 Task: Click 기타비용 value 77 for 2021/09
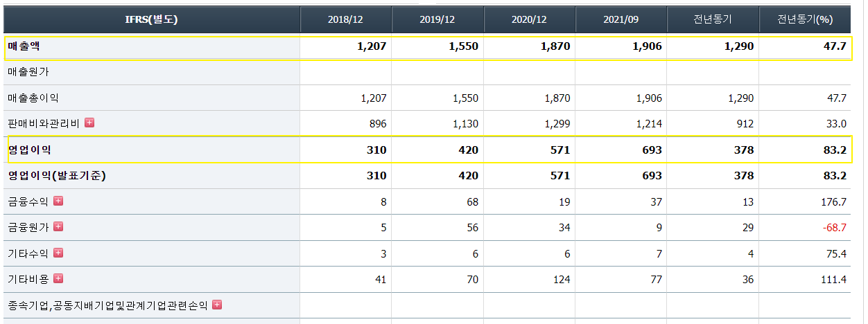click(656, 279)
